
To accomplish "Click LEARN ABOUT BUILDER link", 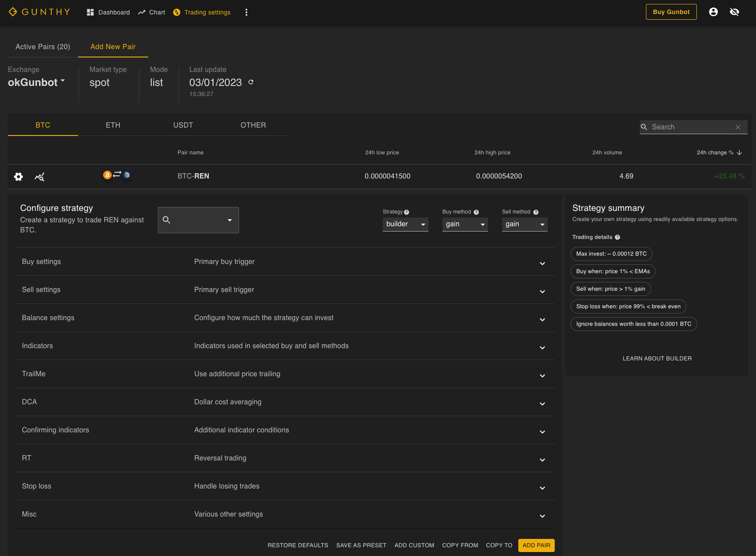I will pyautogui.click(x=657, y=359).
